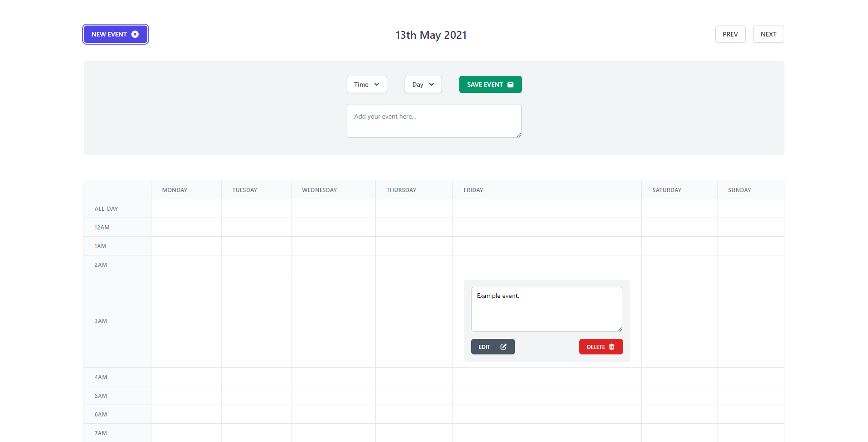Click the ALL-DAY row label
This screenshot has height=442, width=868.
pos(106,208)
